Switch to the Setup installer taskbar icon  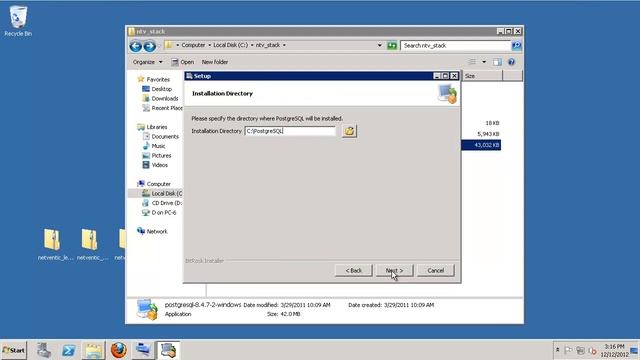tap(168, 350)
